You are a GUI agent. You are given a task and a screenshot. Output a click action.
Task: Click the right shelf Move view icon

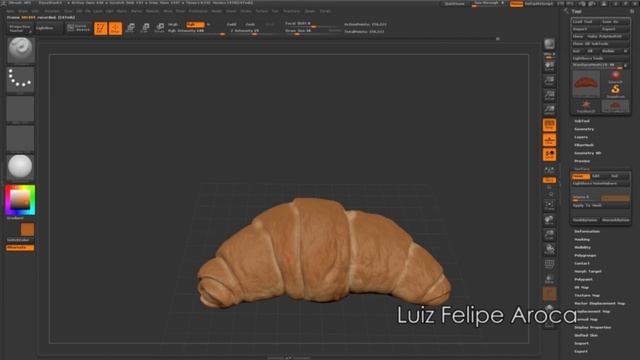(549, 220)
